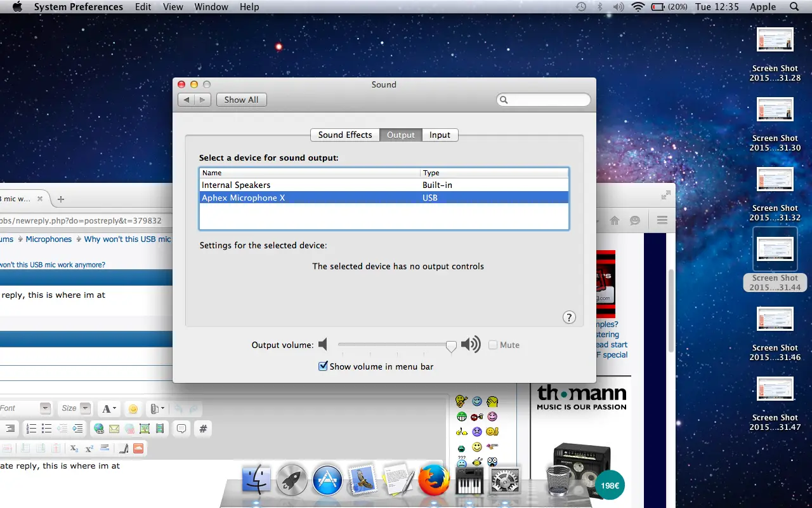The width and height of the screenshot is (812, 508).
Task: Apply superscript formatting in editor
Action: click(89, 448)
